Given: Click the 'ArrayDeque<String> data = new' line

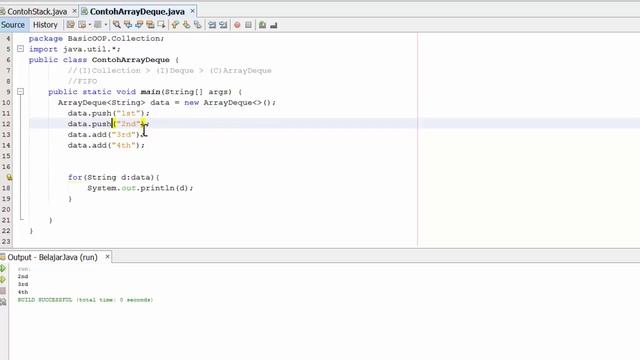Looking at the screenshot, I should click(x=167, y=102).
